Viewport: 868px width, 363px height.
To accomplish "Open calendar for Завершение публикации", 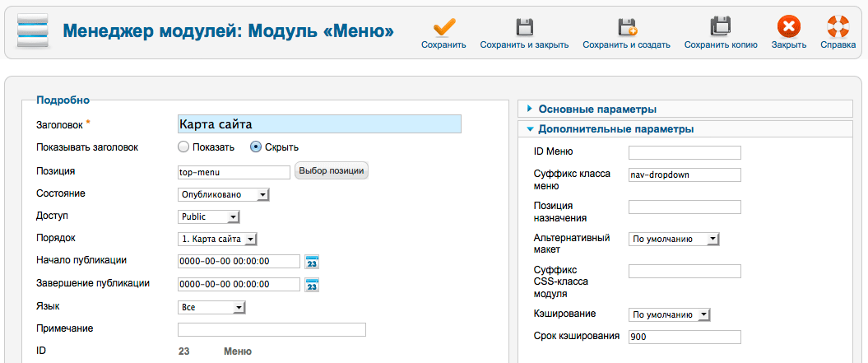I will [x=312, y=285].
